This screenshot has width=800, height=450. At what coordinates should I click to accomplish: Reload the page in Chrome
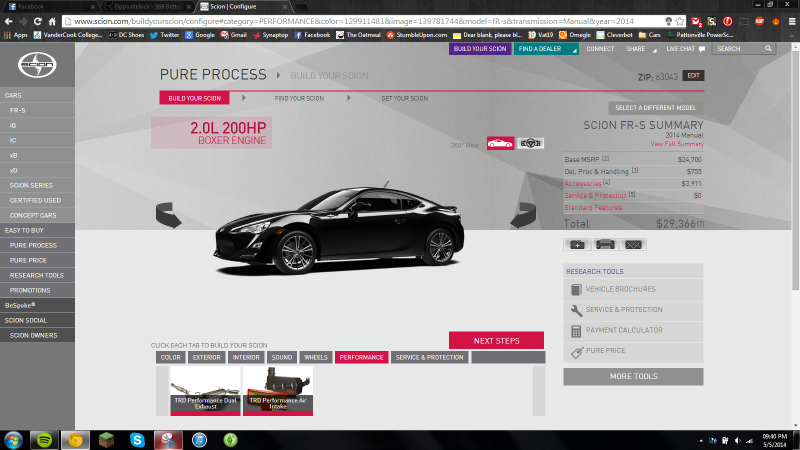37,21
